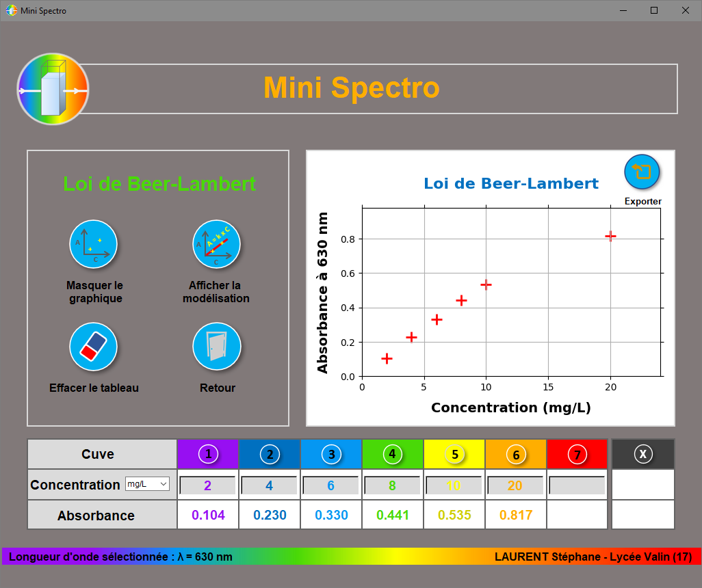Click the graph data point at 2 mg/L
Screen dimensions: 702x588
(x=387, y=358)
